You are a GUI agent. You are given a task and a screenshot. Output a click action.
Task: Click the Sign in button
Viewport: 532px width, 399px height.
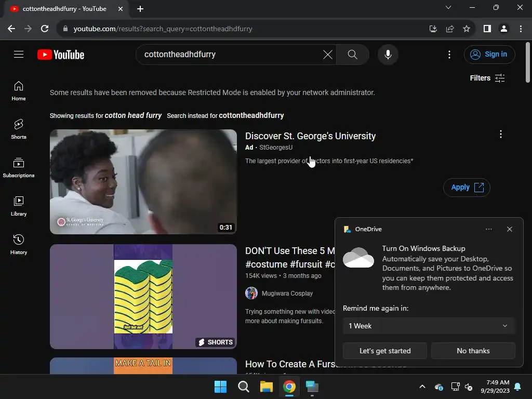[x=489, y=54]
